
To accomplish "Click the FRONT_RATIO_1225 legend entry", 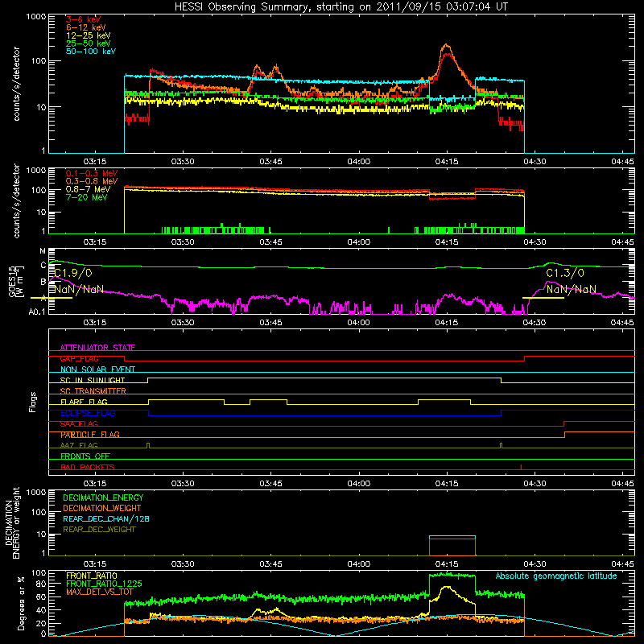I will (104, 584).
